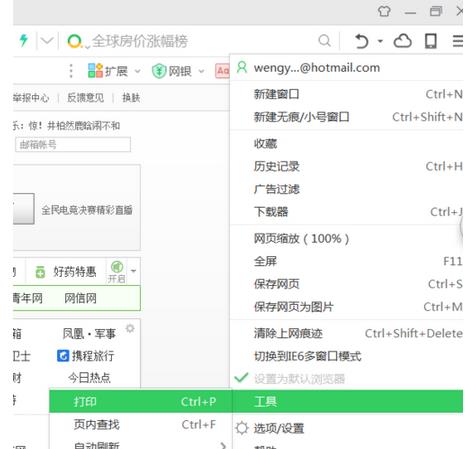
Task: Click the user avatar icon beside wengy email
Action: point(242,67)
